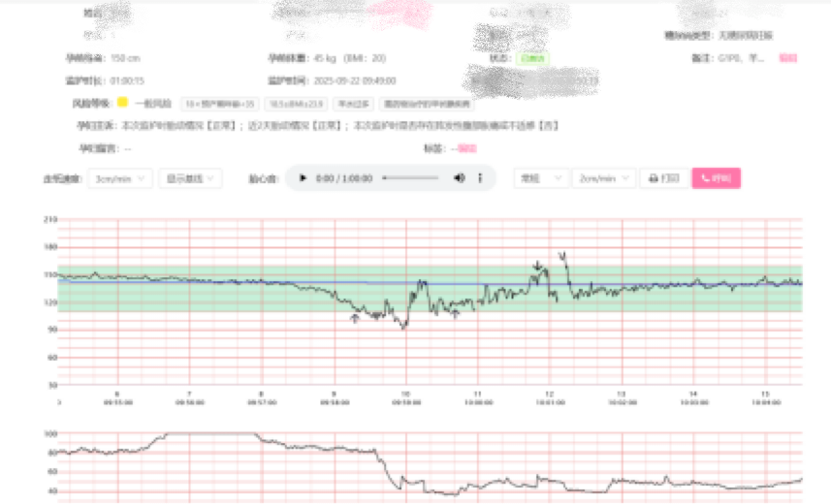831x504 pixels.
Task: Click the first up-arrow marker below the heart-rate trace
Action: coord(354,318)
